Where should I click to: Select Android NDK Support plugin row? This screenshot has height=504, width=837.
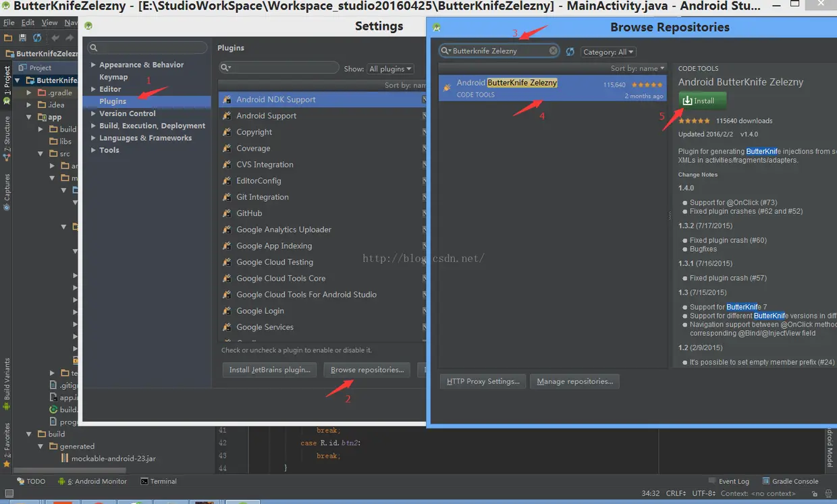(323, 99)
